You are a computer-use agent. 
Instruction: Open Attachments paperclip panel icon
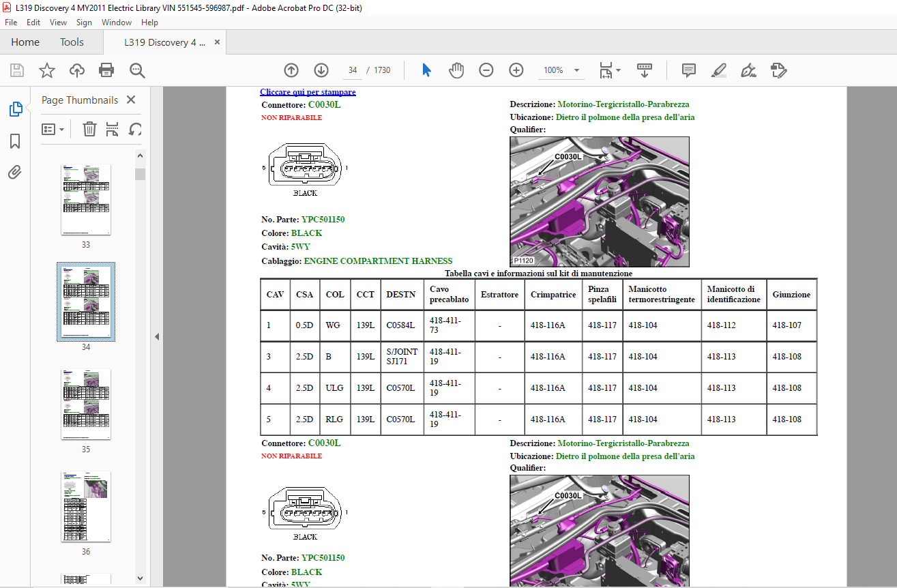coord(15,172)
